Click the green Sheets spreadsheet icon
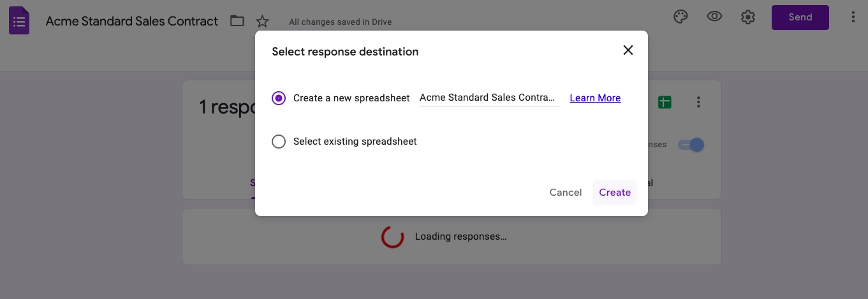The image size is (868, 299). point(665,102)
